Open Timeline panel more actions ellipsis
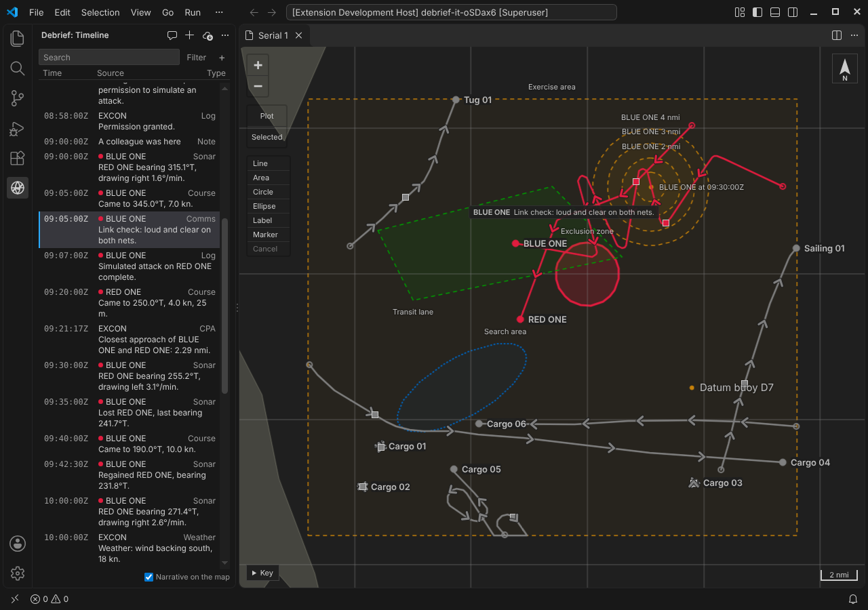This screenshot has height=610, width=868. (225, 35)
